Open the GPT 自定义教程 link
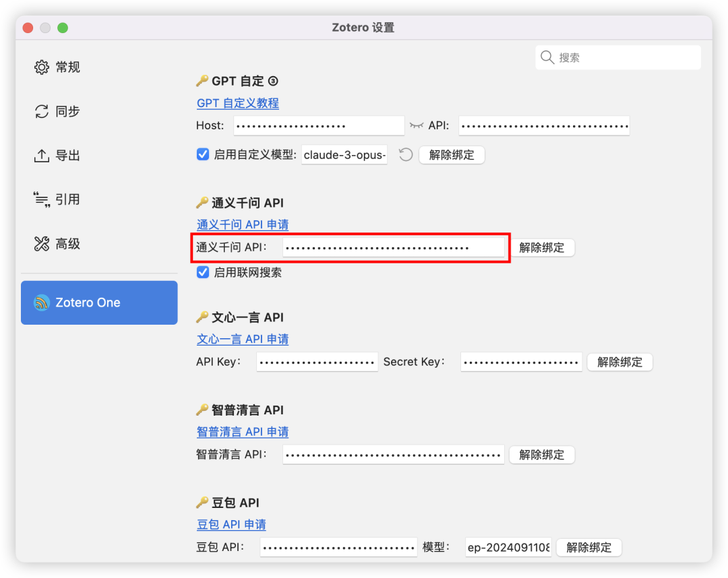 point(237,103)
